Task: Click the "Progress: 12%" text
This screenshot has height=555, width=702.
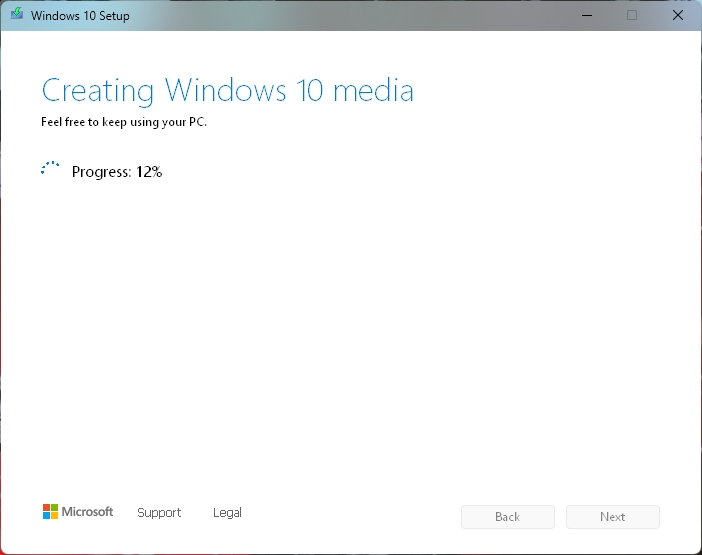Action: tap(117, 172)
